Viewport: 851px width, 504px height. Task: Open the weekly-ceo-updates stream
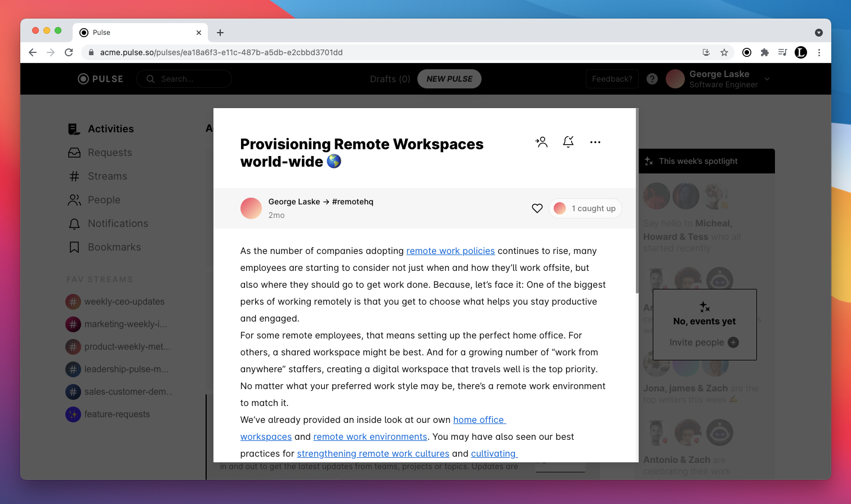(124, 302)
